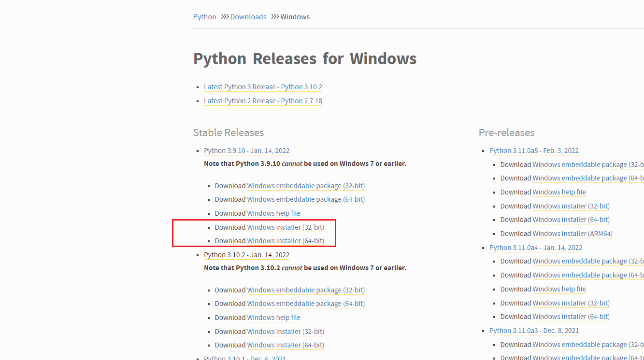Click the Python 3.10.2 Windows 7 note

pos(305,268)
